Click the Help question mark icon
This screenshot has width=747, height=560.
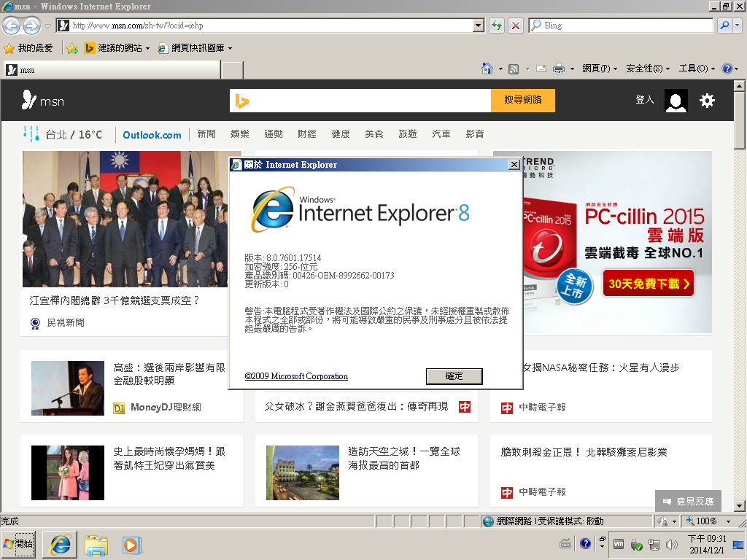727,69
